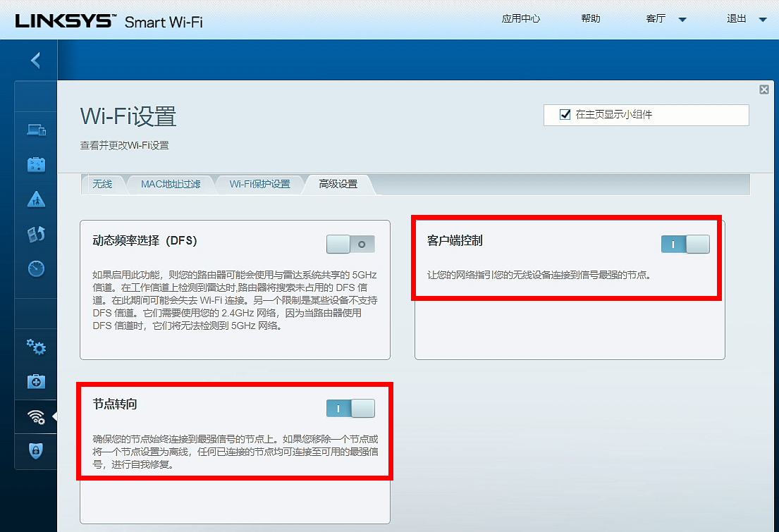The width and height of the screenshot is (779, 532).
Task: Launch the Speed Test tool
Action: pos(36,268)
